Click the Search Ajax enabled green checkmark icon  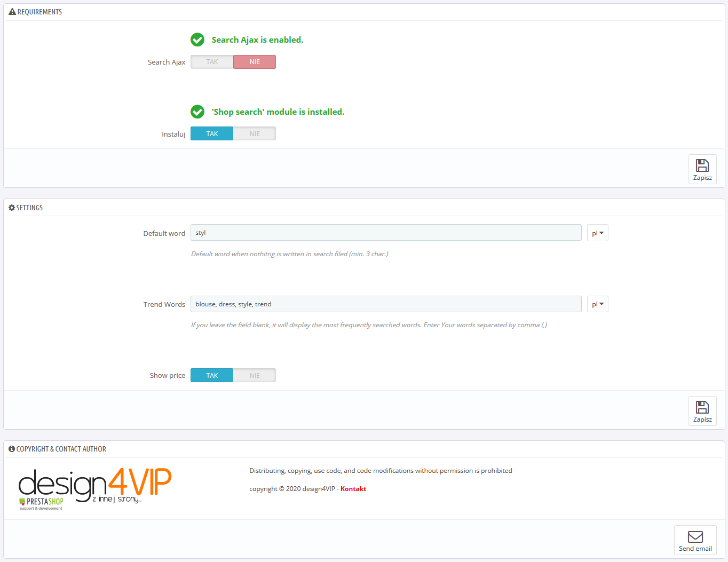point(197,39)
